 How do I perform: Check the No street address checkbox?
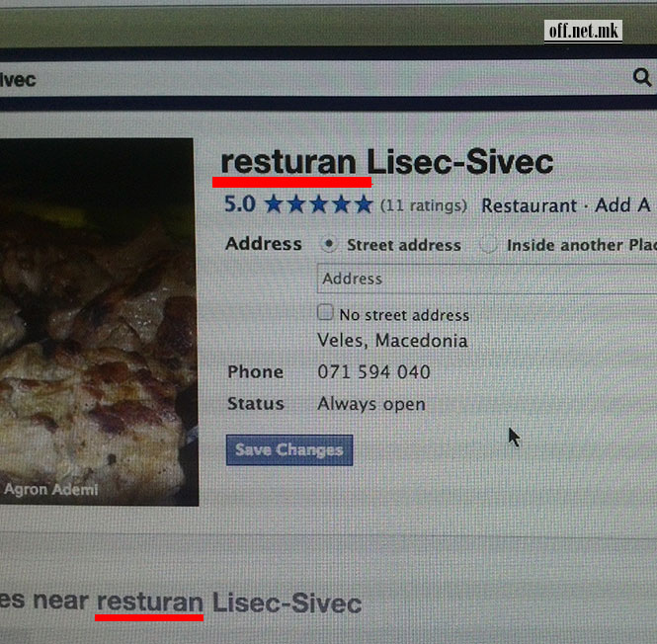point(325,312)
